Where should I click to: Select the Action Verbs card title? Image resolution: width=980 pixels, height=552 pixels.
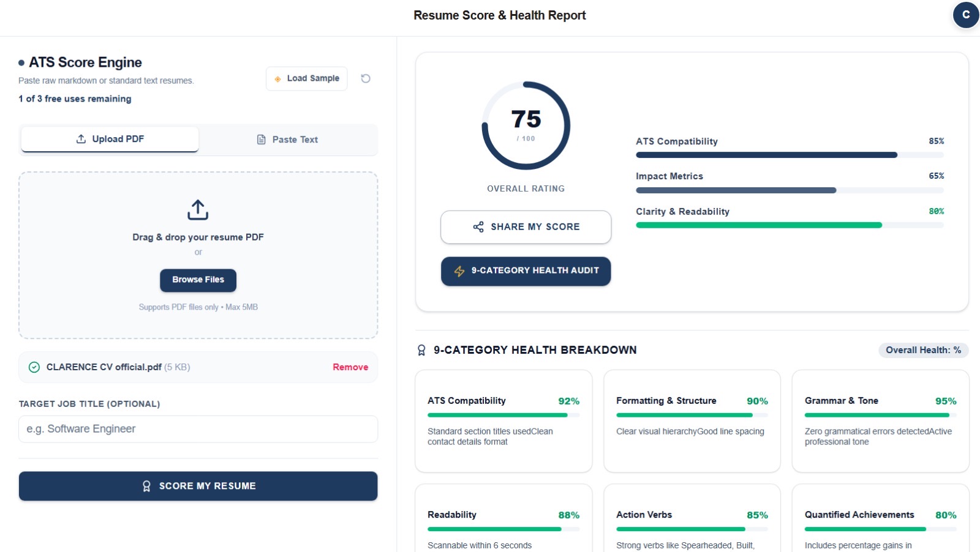point(644,515)
